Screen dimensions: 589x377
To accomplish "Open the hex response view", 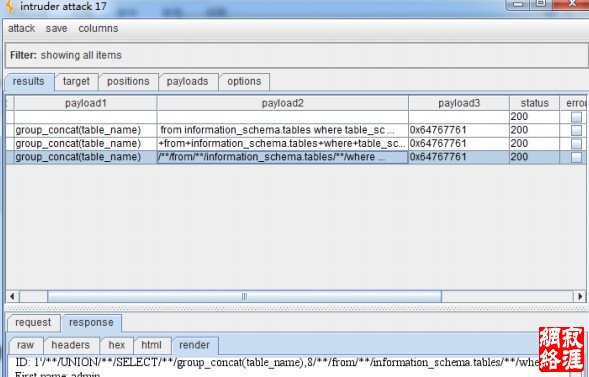I will [117, 345].
